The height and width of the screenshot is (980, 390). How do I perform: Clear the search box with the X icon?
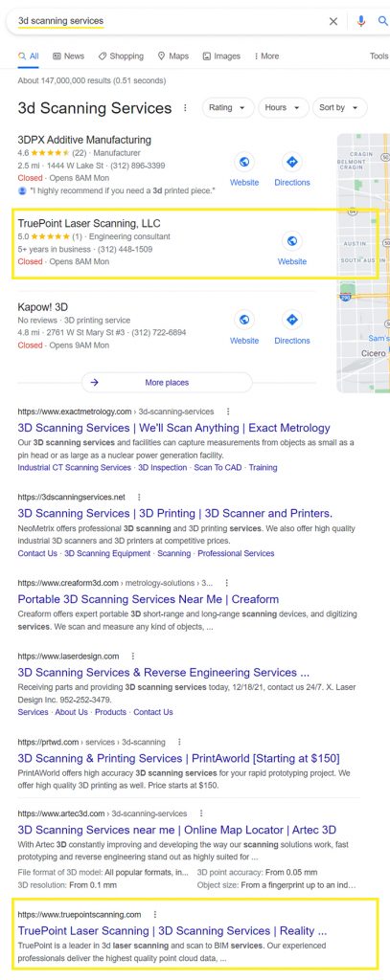[333, 21]
